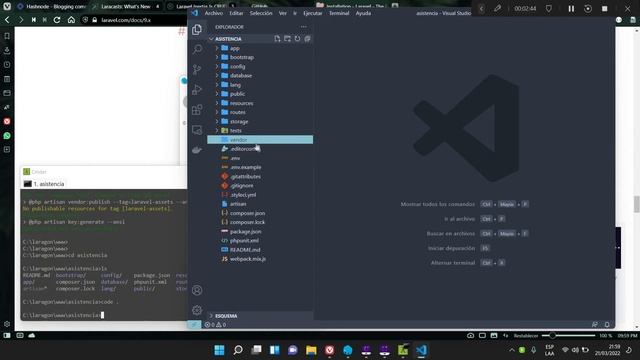Open the Archivo menu
Screen dimensions: 640x360
[x=214, y=13]
